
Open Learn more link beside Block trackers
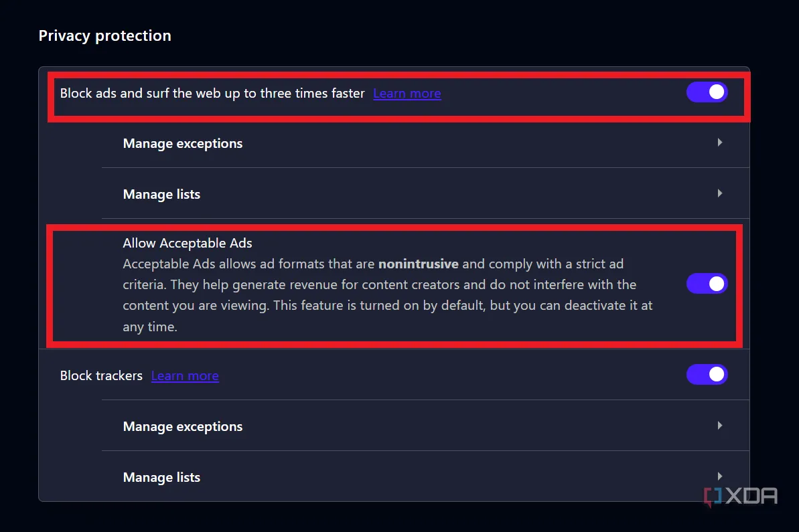(185, 376)
